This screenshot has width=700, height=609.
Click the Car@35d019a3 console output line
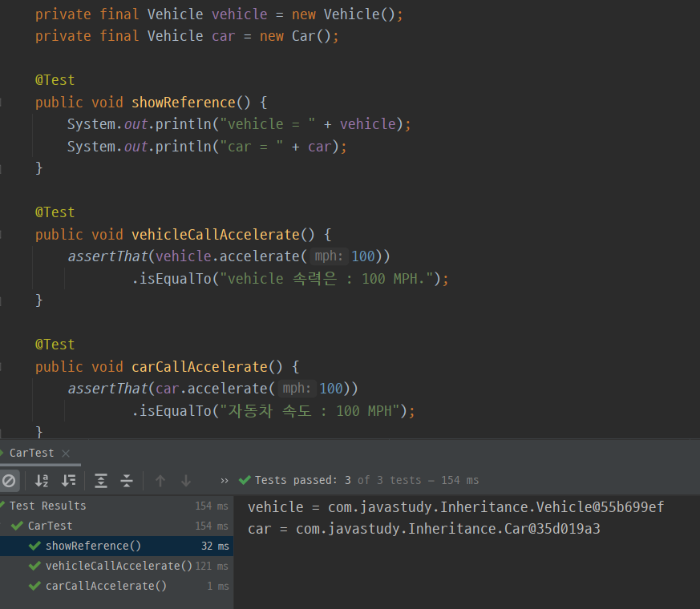coord(423,529)
